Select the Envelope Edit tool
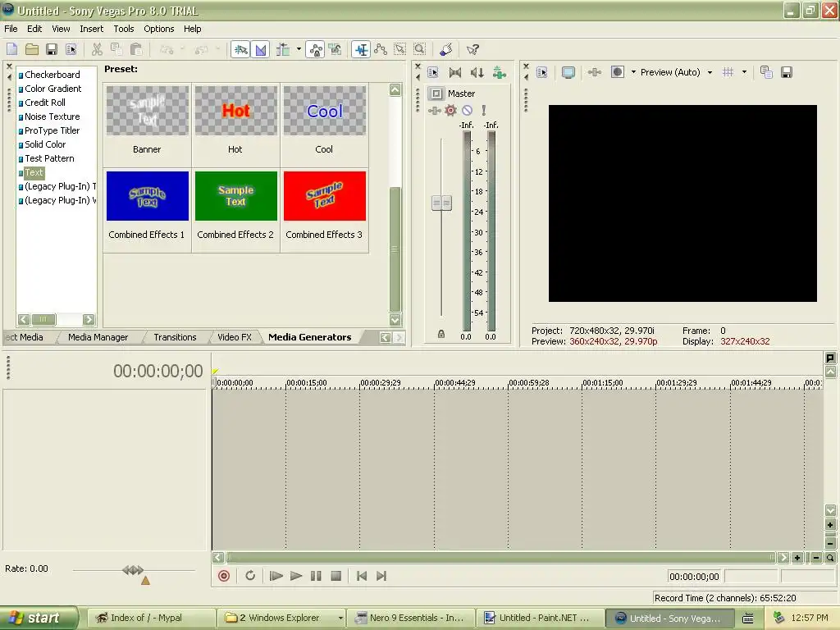840x630 pixels. tap(381, 50)
